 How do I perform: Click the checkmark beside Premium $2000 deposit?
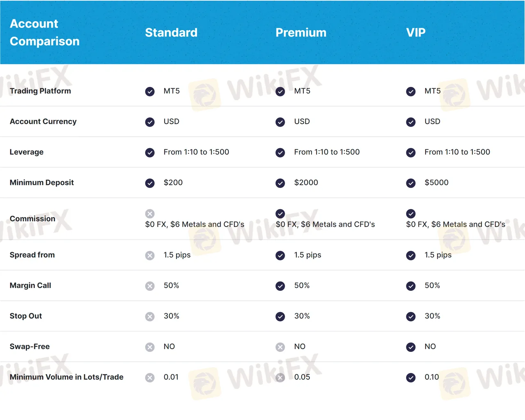[x=280, y=183]
